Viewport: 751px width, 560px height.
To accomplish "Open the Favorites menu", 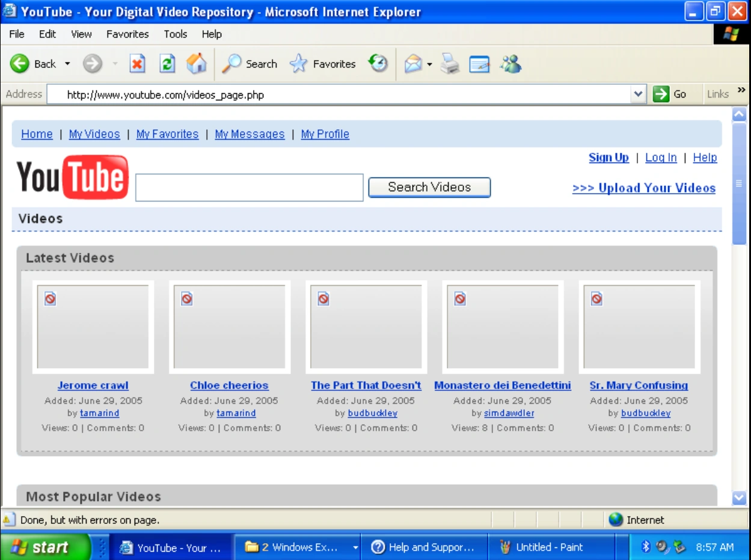I will click(x=127, y=34).
